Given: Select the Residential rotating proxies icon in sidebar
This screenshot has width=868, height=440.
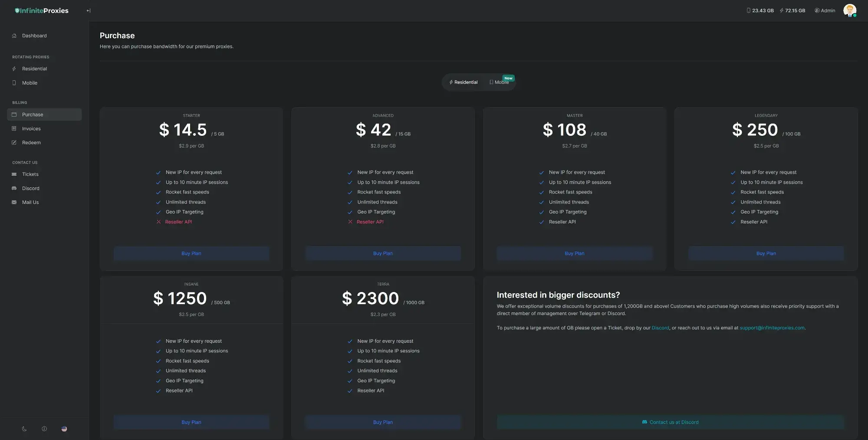Looking at the screenshot, I should click(14, 69).
